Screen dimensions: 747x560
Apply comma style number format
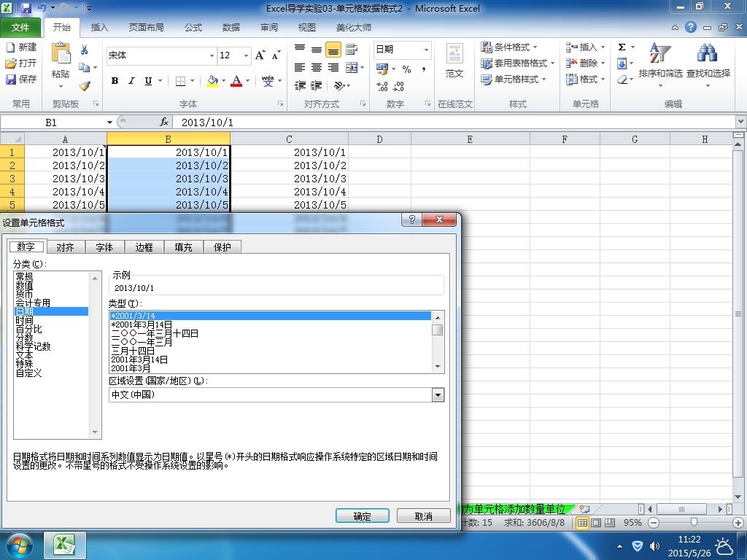click(x=423, y=69)
